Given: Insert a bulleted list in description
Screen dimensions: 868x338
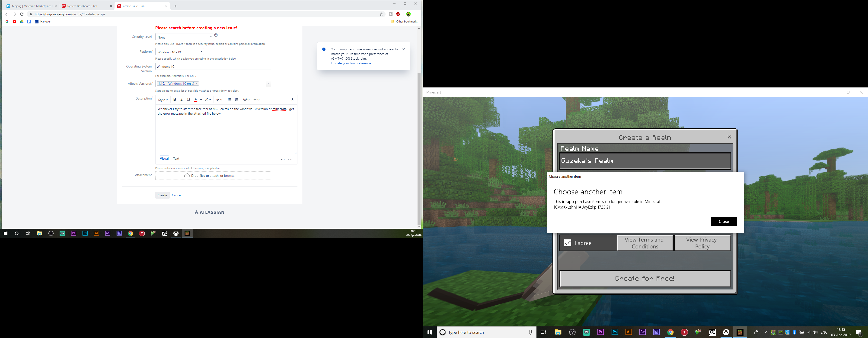Looking at the screenshot, I should (230, 100).
